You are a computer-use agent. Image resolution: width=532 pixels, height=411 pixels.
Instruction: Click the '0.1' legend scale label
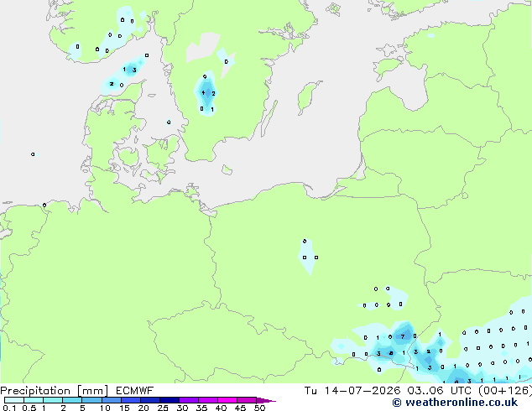tap(9, 408)
